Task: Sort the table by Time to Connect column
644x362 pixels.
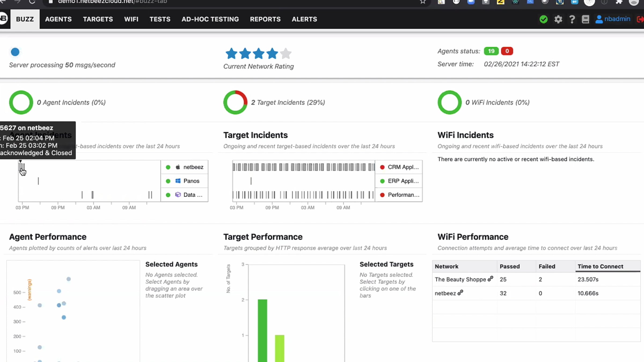Action: tap(600, 266)
